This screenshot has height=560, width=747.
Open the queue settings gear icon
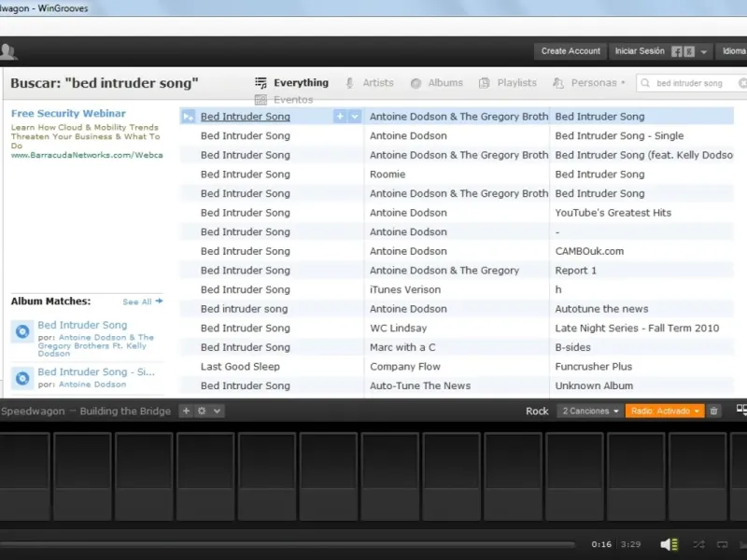202,411
